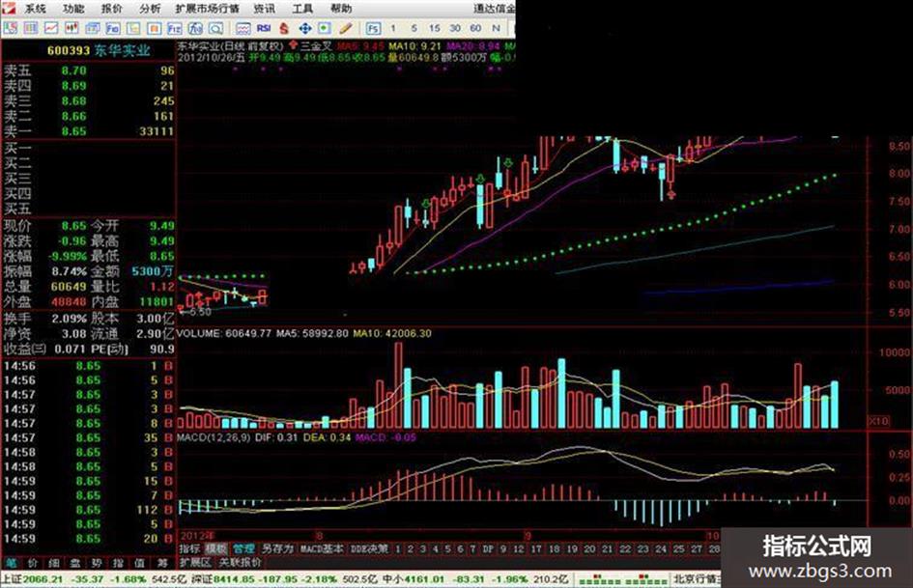Select the DDE决策 template tab
Screen dimensions: 913x588
click(370, 548)
